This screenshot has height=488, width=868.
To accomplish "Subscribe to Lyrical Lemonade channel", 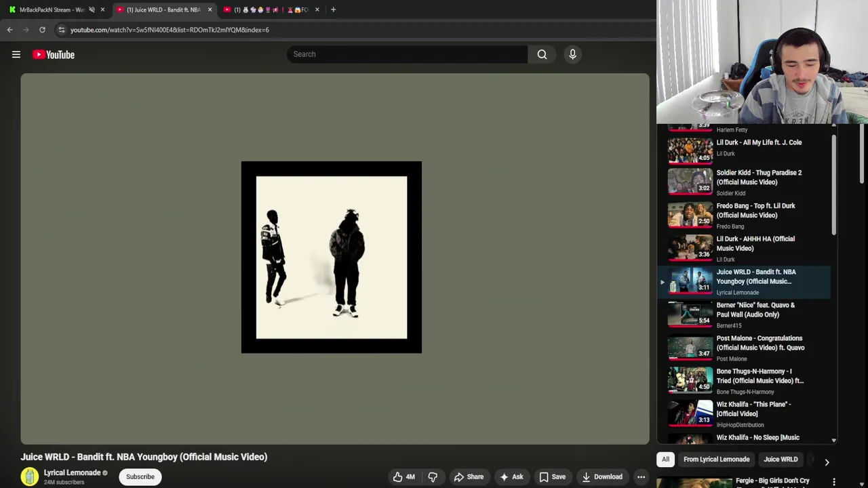I will click(140, 477).
